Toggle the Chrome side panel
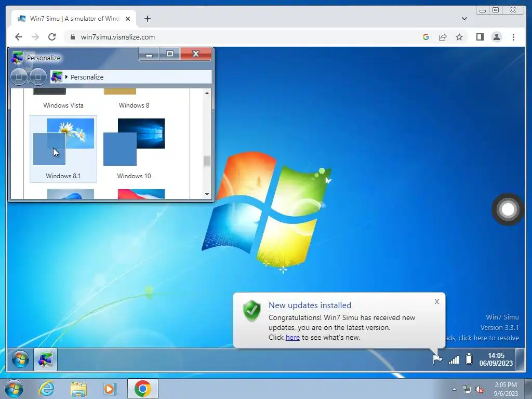This screenshot has height=399, width=532. [480, 37]
